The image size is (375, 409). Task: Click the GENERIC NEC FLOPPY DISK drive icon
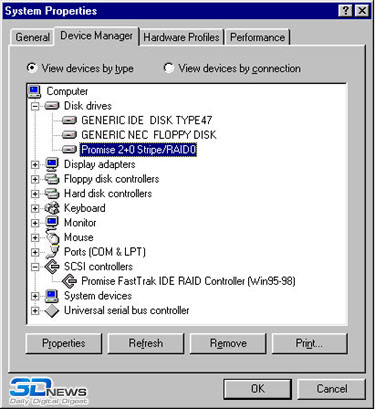point(69,135)
